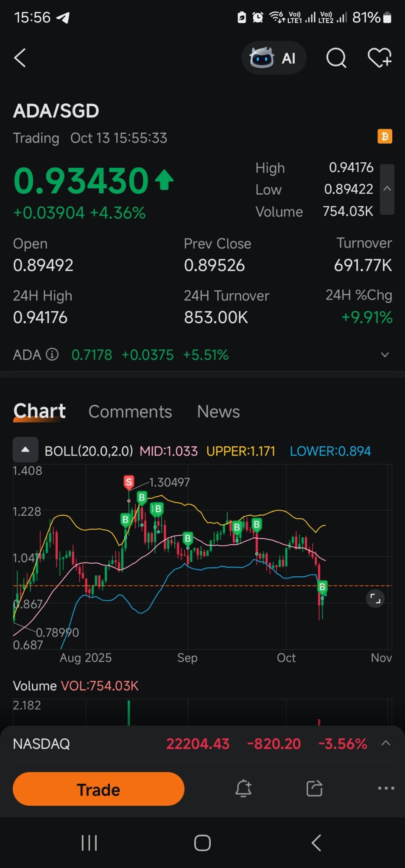
Task: Tap the ADA/SGD pair title
Action: pyautogui.click(x=56, y=111)
